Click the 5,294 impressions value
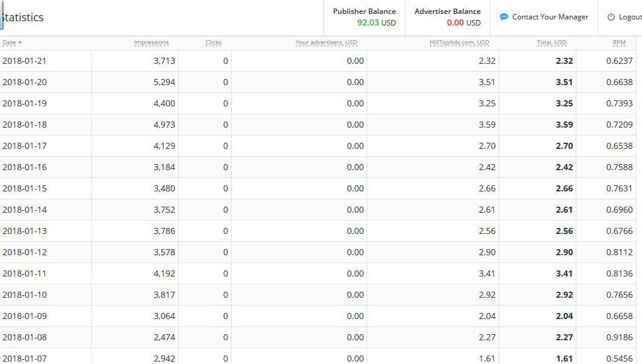 tap(164, 82)
